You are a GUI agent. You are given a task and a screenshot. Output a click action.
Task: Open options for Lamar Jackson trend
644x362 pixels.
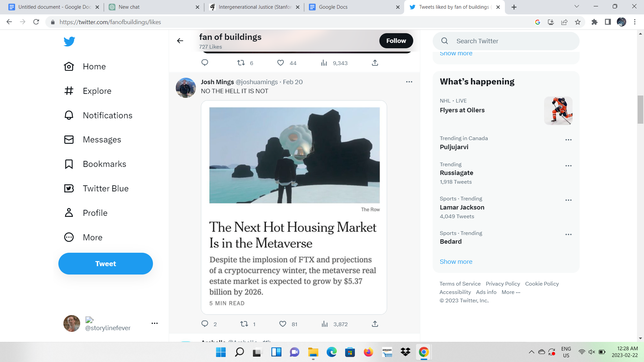pos(568,200)
